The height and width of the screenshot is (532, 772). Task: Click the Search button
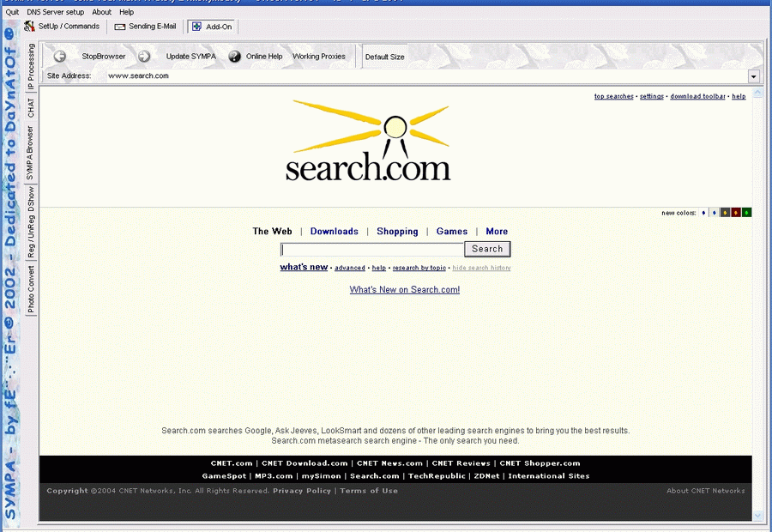(x=487, y=249)
